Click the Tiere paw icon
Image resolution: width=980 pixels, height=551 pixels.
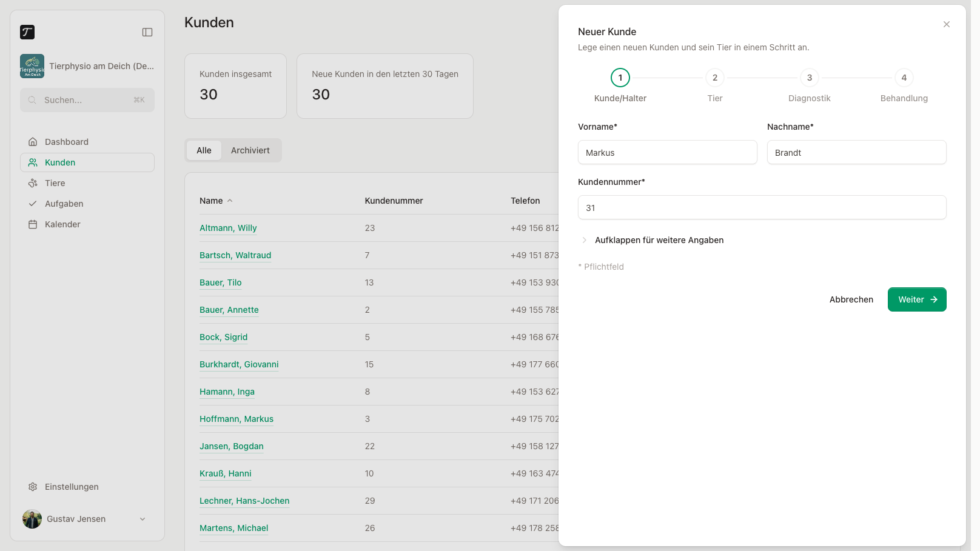(33, 183)
